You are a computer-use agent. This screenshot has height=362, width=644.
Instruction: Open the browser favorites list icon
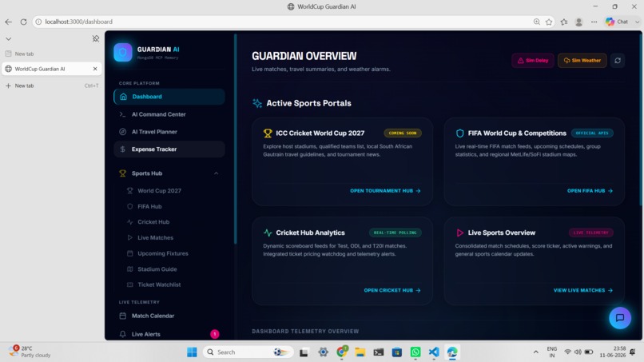tap(564, 22)
